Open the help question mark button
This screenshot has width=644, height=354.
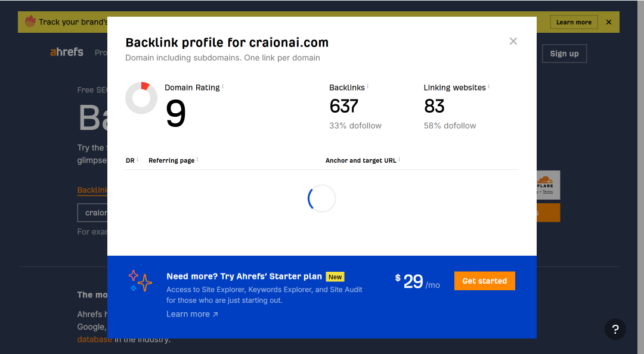615,329
